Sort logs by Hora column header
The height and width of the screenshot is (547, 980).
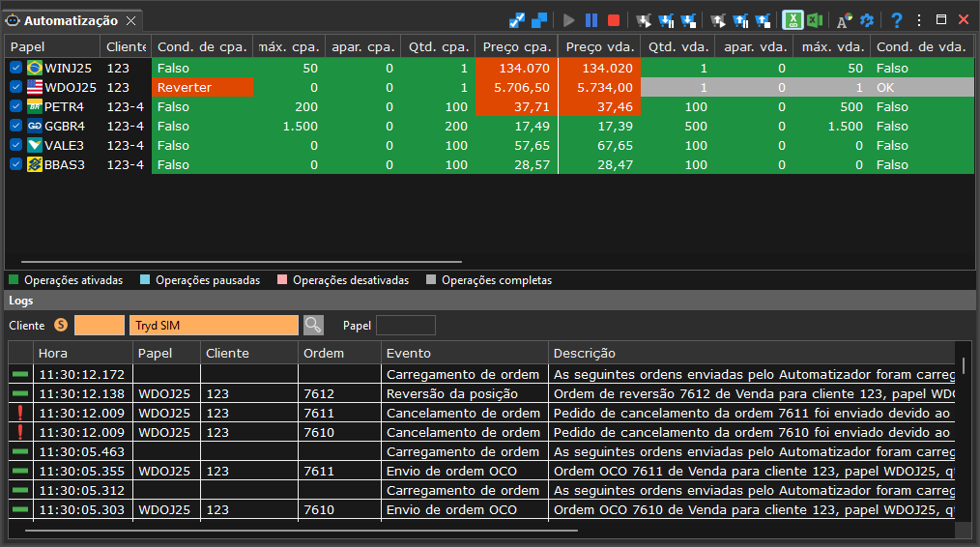(x=82, y=353)
